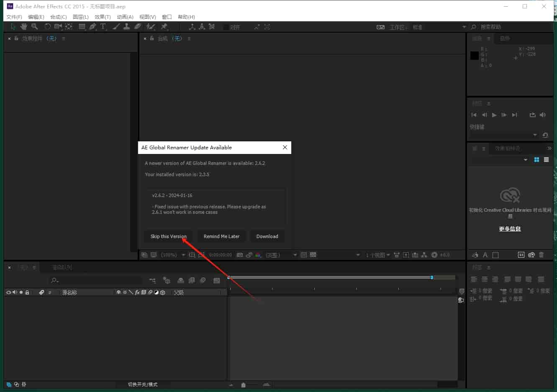Click the View Axis Mode icon

click(x=212, y=27)
